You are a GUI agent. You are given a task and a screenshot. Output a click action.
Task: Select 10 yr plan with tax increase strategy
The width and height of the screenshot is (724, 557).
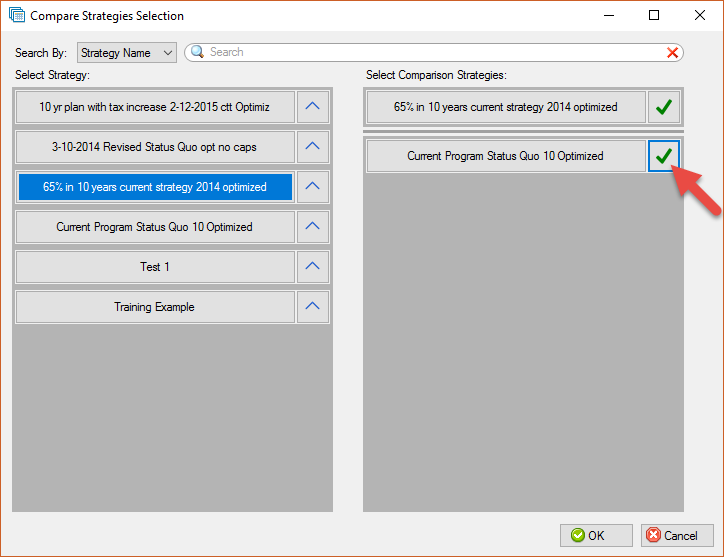pyautogui.click(x=155, y=107)
